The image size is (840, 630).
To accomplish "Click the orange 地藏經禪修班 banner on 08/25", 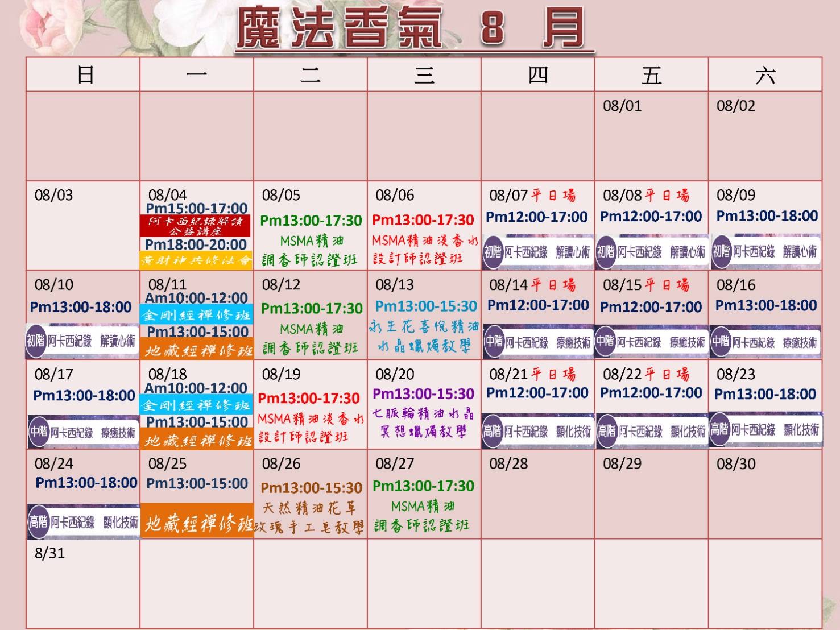I will tap(197, 523).
